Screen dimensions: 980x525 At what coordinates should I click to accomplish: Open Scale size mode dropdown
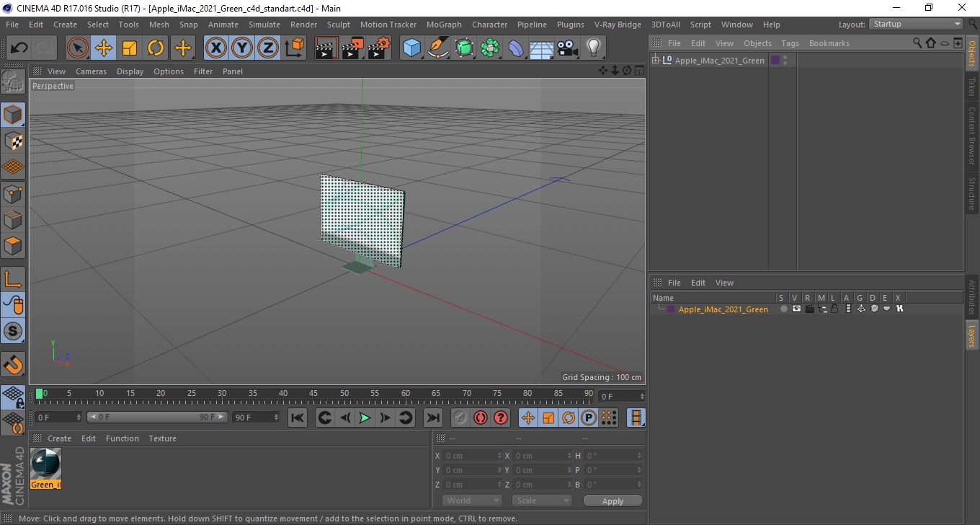542,500
